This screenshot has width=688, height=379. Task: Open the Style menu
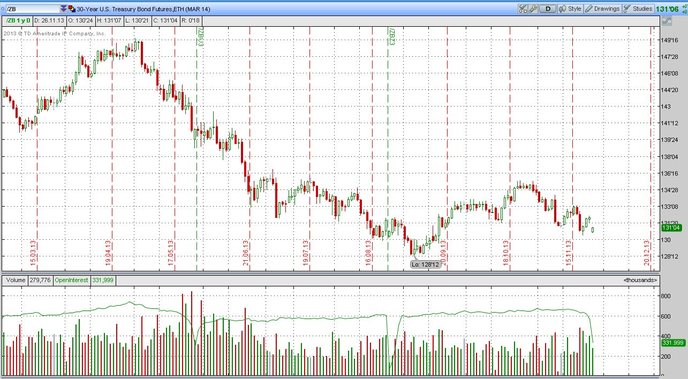point(570,9)
